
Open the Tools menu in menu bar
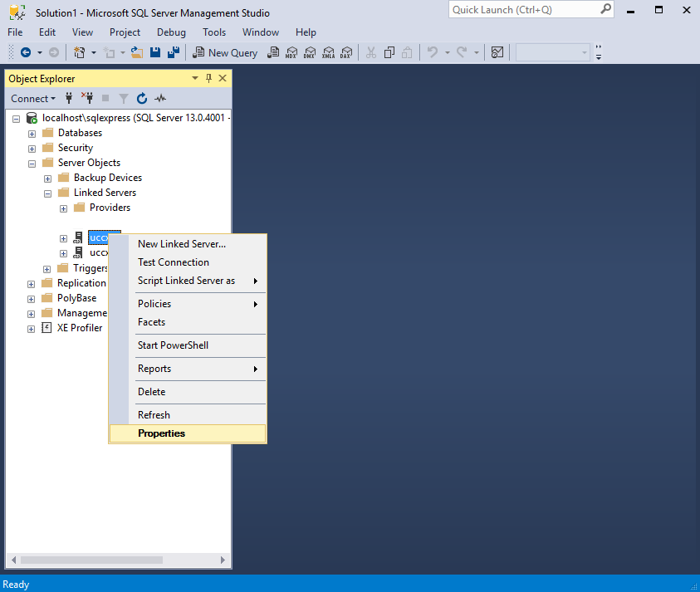pos(214,32)
